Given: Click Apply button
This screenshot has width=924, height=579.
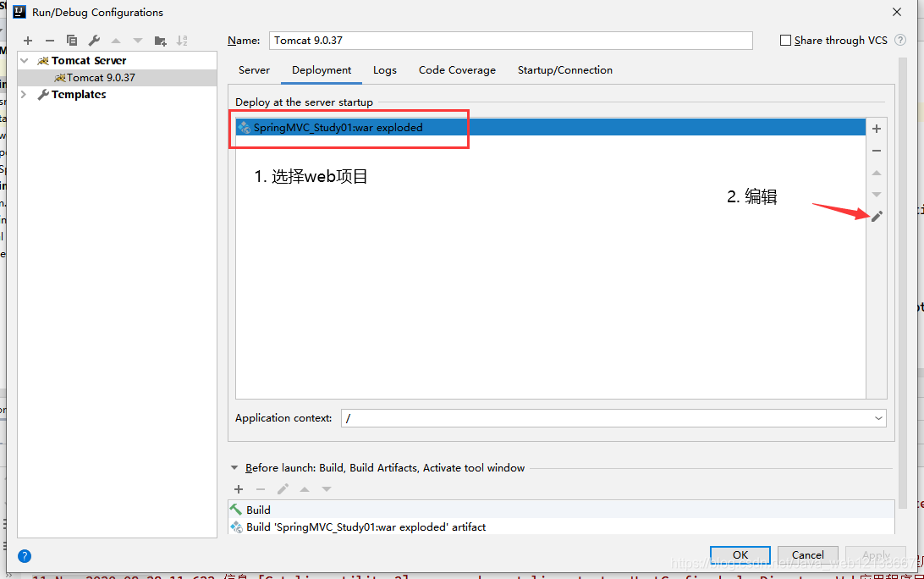Looking at the screenshot, I should coord(876,554).
